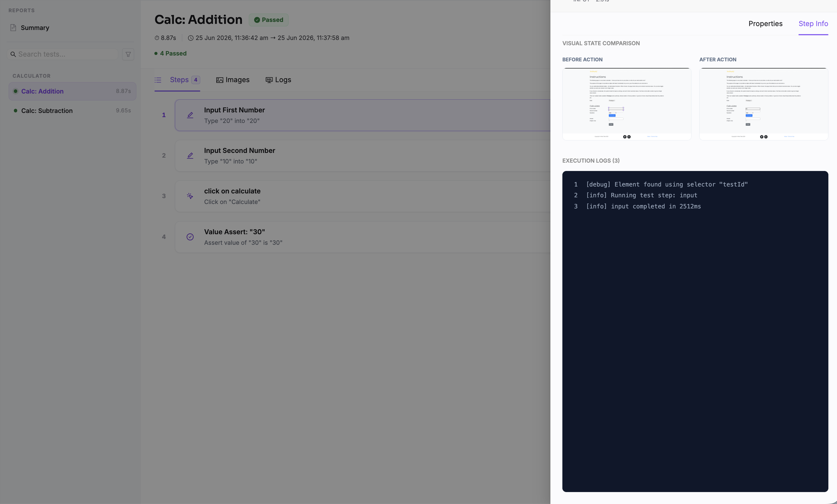Open the Images tab
The height and width of the screenshot is (504, 837).
pyautogui.click(x=233, y=80)
